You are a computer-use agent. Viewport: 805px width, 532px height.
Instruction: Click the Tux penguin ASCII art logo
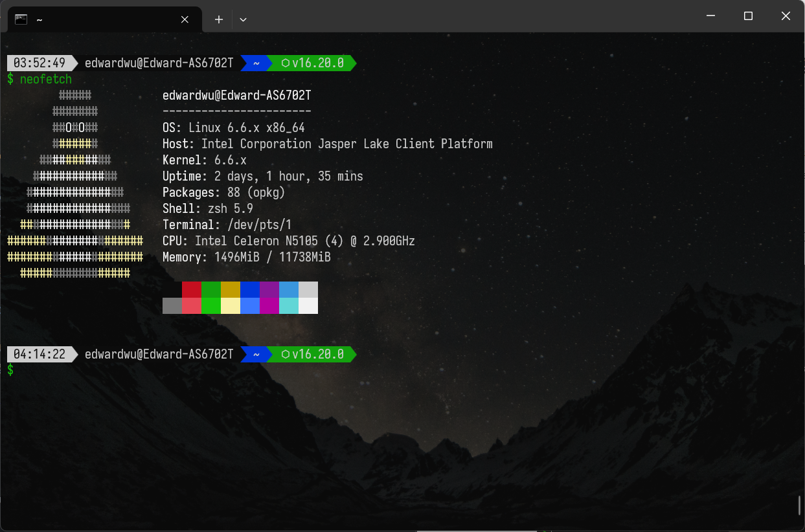tap(75, 184)
